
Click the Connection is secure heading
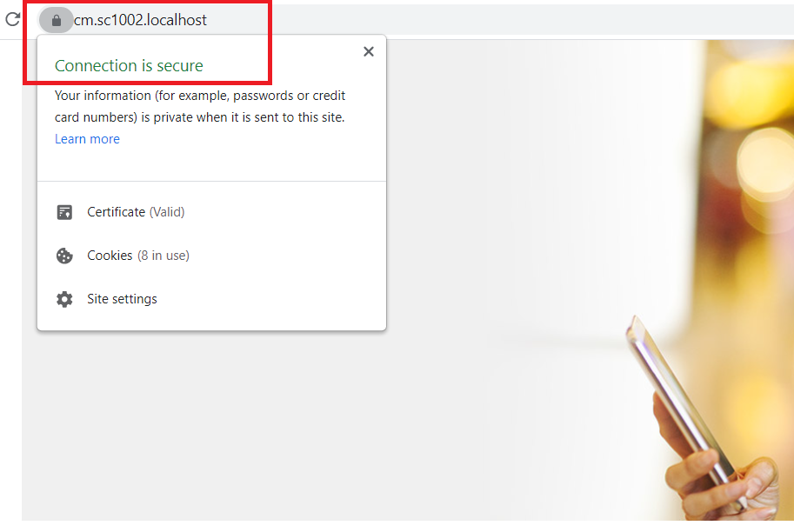pos(129,66)
